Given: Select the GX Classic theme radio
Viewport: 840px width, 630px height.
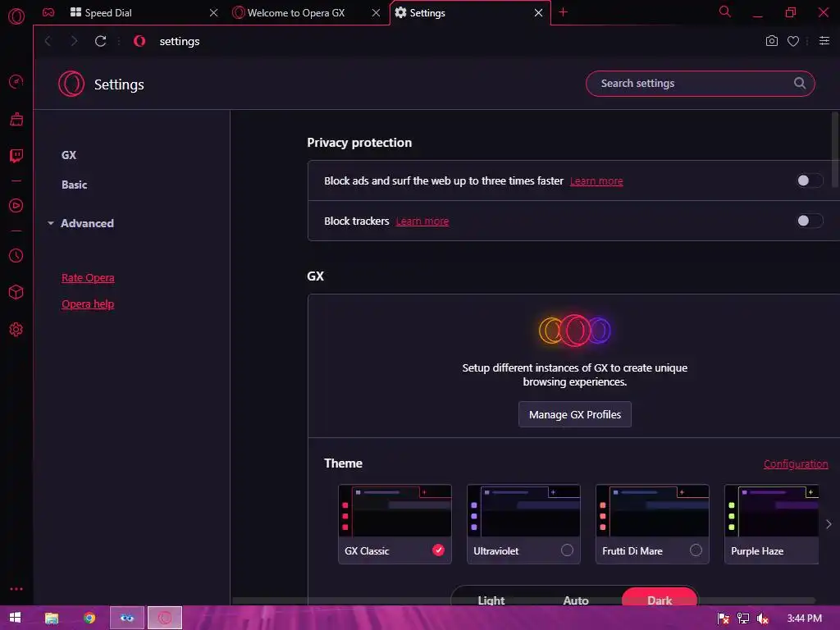Looking at the screenshot, I should [438, 550].
